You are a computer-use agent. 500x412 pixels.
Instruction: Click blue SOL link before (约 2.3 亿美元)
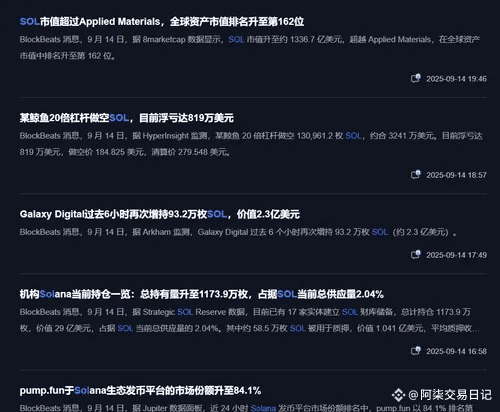click(380, 232)
